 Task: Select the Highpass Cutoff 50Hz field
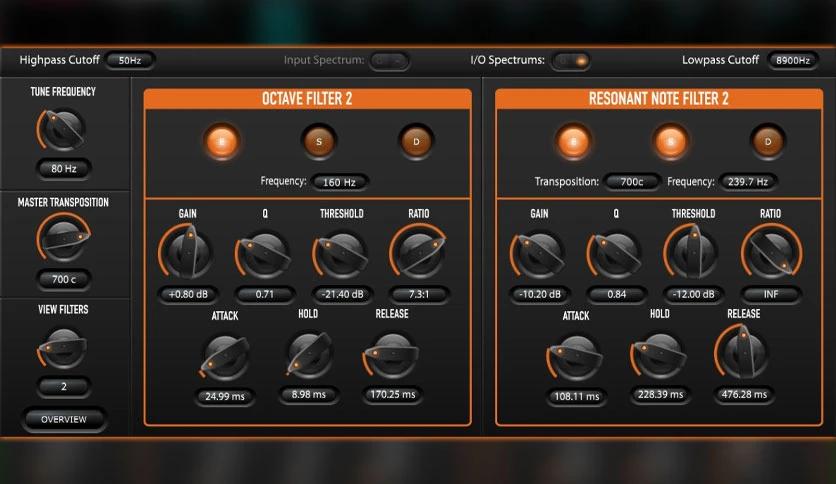coord(130,60)
